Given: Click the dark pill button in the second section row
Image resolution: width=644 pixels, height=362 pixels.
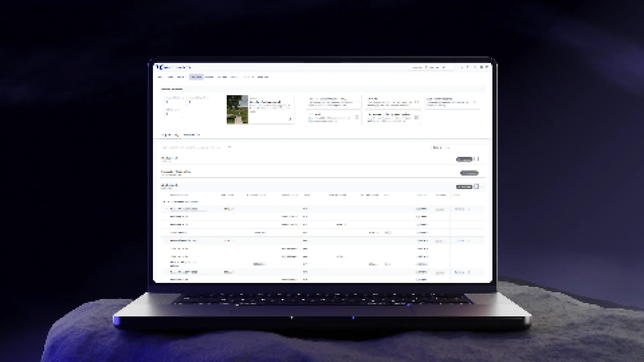Looking at the screenshot, I should tap(469, 173).
